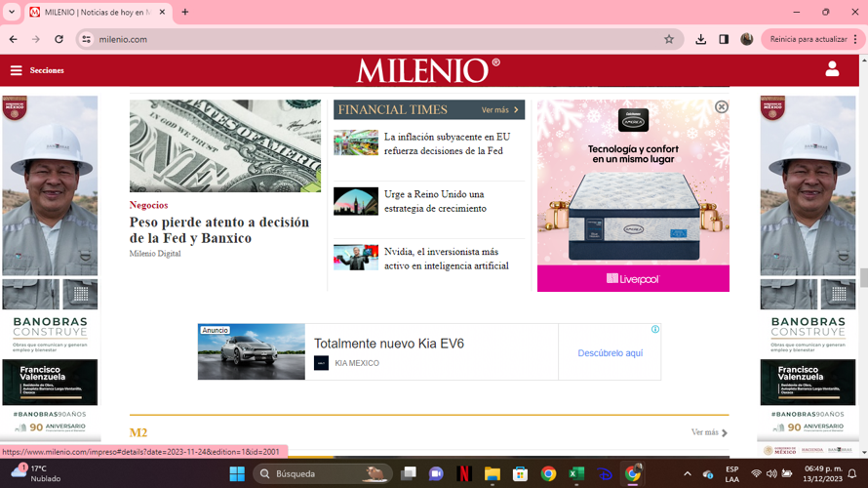Click the Milenio Digital author link

point(155,253)
